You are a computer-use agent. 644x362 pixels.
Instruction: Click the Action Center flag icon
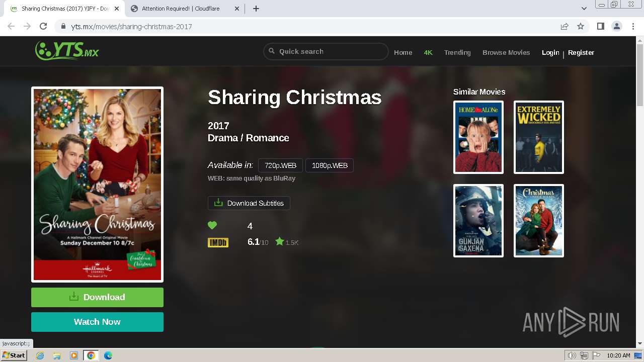point(596,355)
